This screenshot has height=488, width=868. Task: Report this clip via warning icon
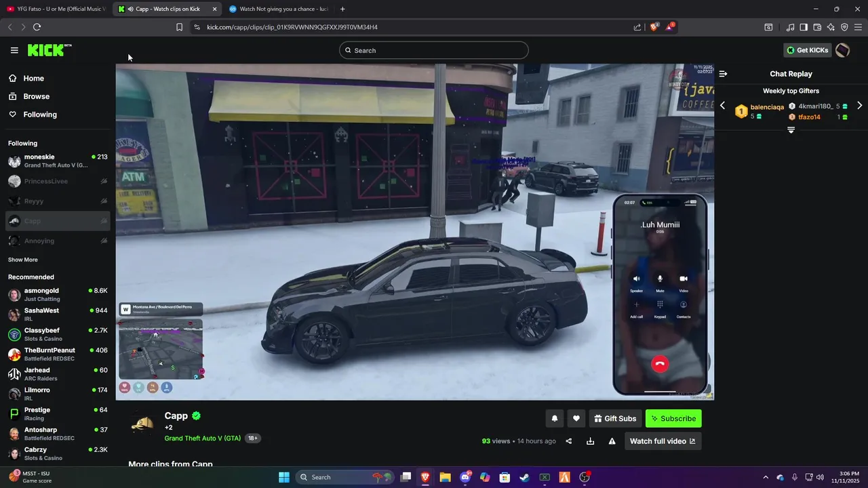[612, 441]
